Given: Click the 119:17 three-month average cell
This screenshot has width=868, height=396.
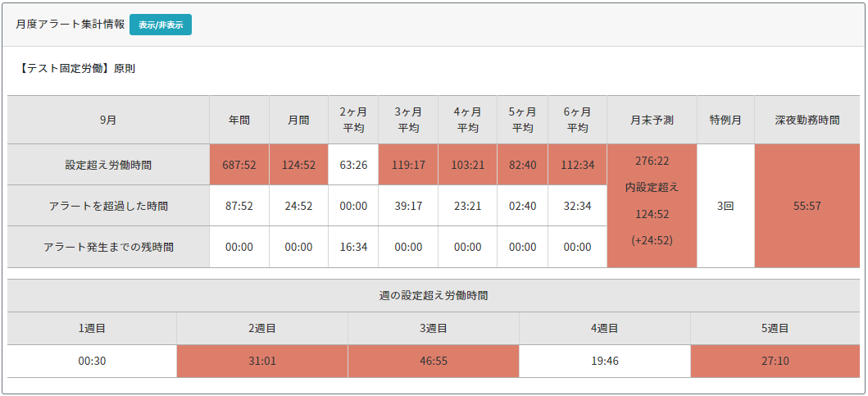Looking at the screenshot, I should [x=408, y=165].
